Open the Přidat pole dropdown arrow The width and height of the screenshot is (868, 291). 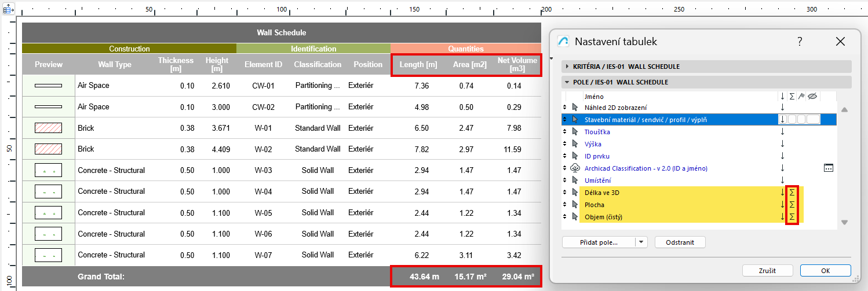[x=641, y=242]
